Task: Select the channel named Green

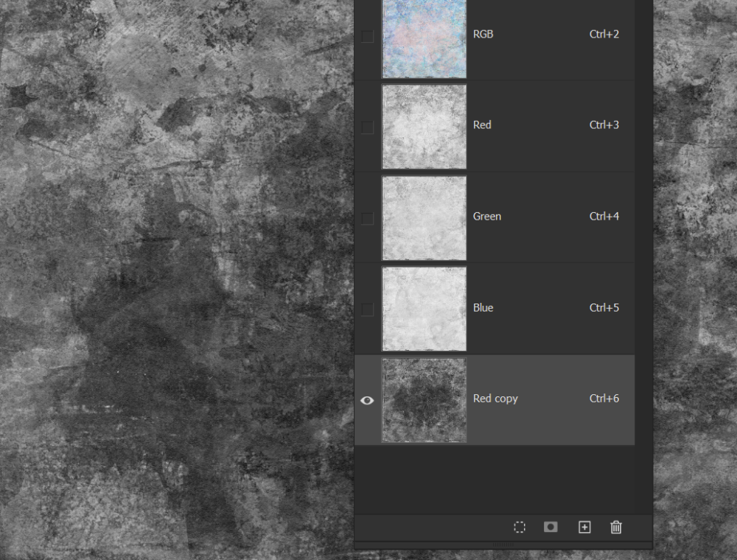Action: tap(487, 217)
